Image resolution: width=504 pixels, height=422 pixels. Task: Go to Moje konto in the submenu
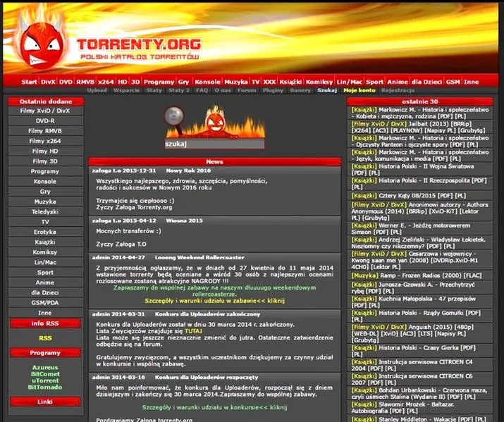pyautogui.click(x=359, y=90)
